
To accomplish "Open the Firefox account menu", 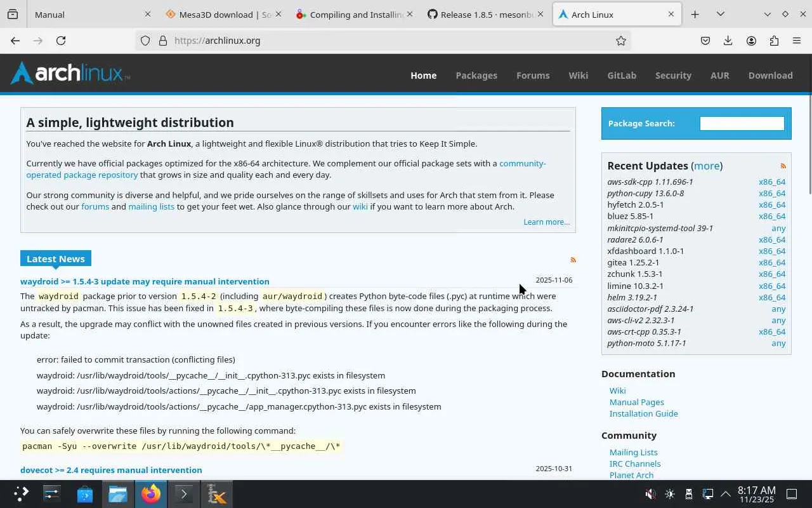I will click(751, 41).
